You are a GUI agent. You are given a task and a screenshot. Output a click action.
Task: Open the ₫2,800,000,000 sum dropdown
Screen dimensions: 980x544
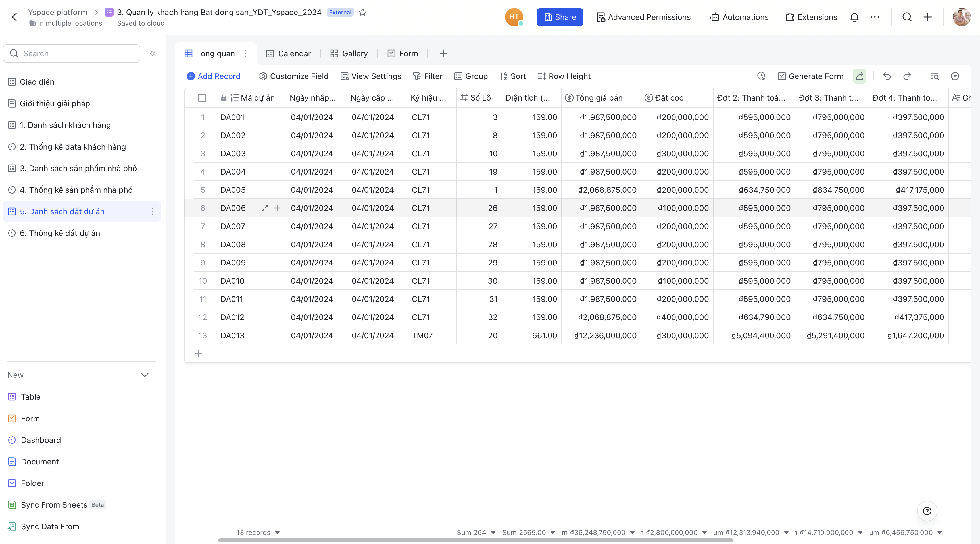point(674,532)
